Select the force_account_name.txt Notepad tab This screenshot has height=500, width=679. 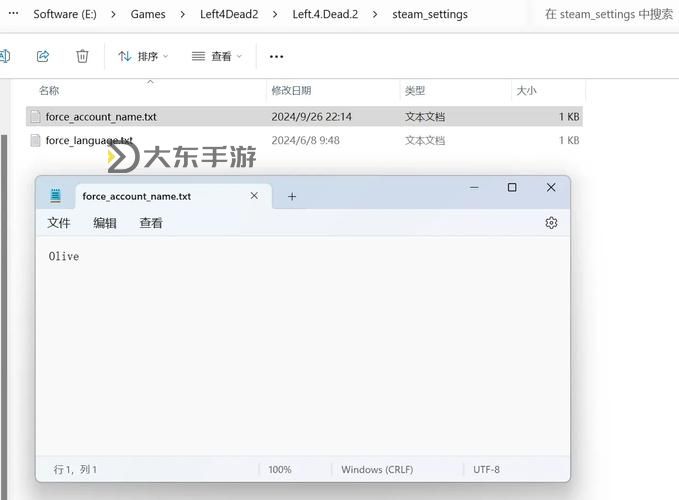(173, 196)
